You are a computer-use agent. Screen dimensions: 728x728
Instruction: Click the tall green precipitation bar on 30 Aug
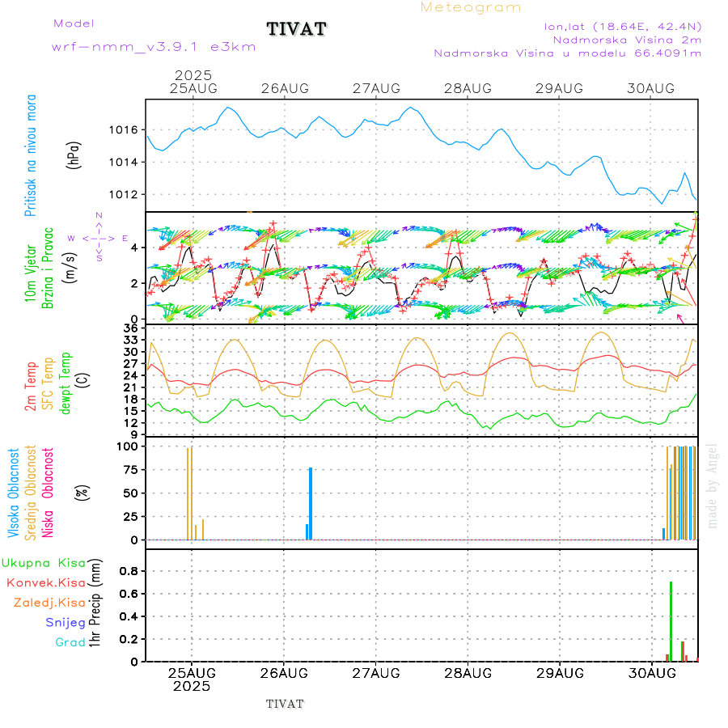(x=671, y=621)
